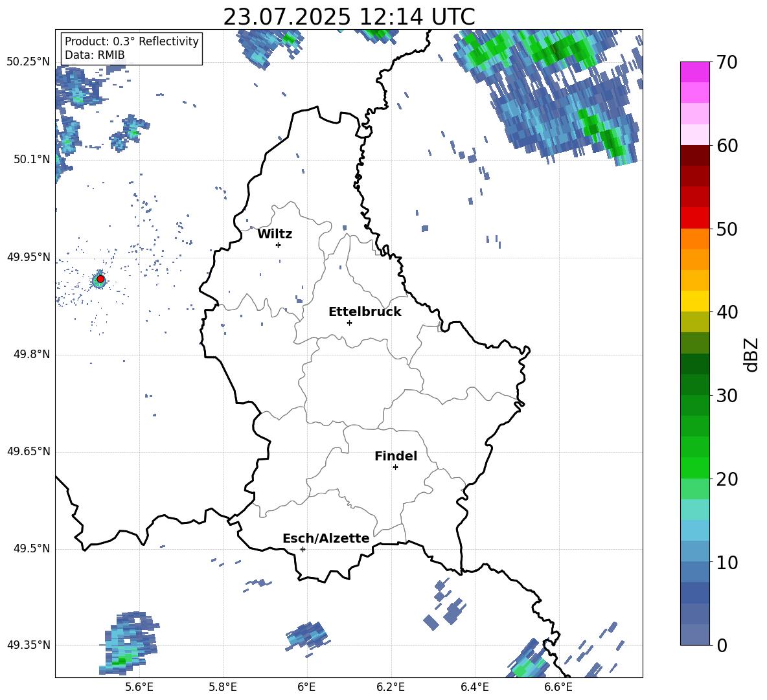Click the Findel station cross marker
Screen dimensions: 767x700
point(395,468)
